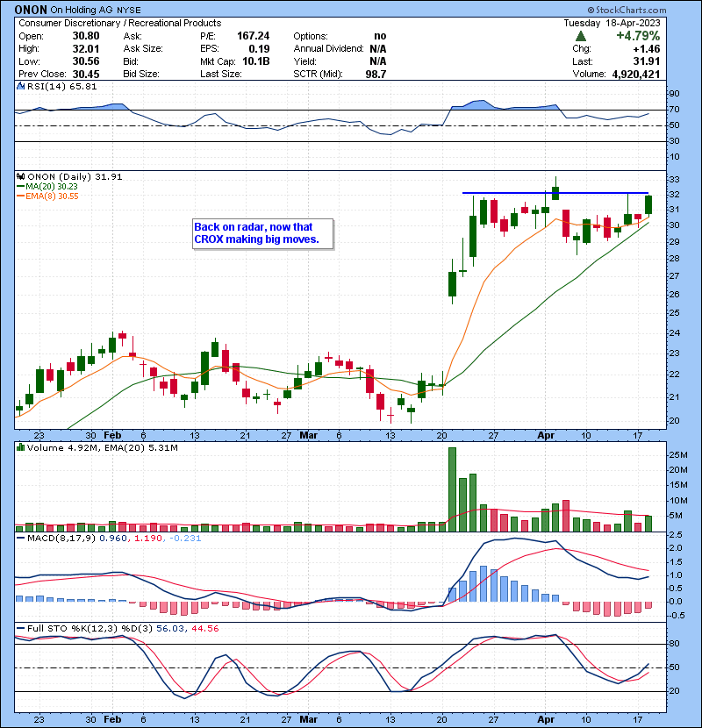This screenshot has width=702, height=728.
Task: Click the 'Back on radar' annotation box
Action: point(262,233)
